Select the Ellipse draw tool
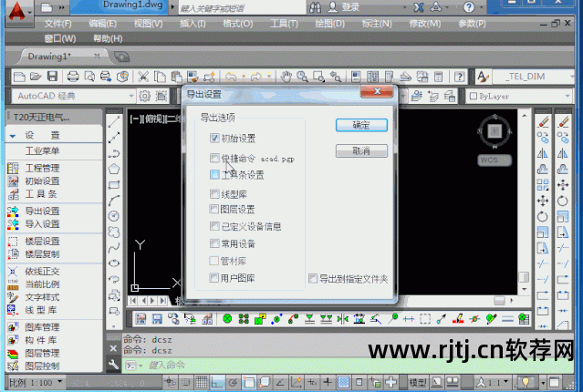 pyautogui.click(x=114, y=263)
